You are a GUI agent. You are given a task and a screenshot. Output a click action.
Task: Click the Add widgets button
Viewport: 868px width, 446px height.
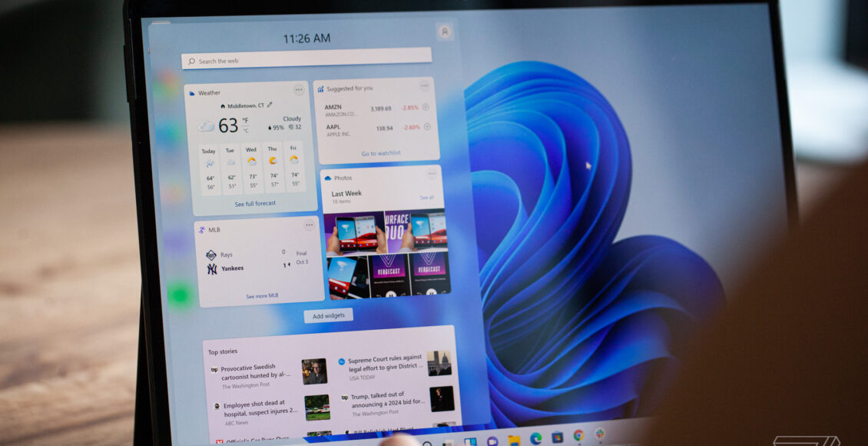(328, 316)
